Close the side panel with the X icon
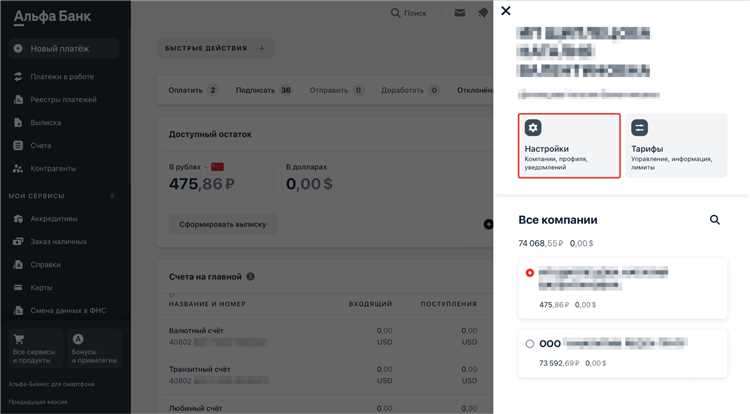750x414 pixels. coord(506,11)
